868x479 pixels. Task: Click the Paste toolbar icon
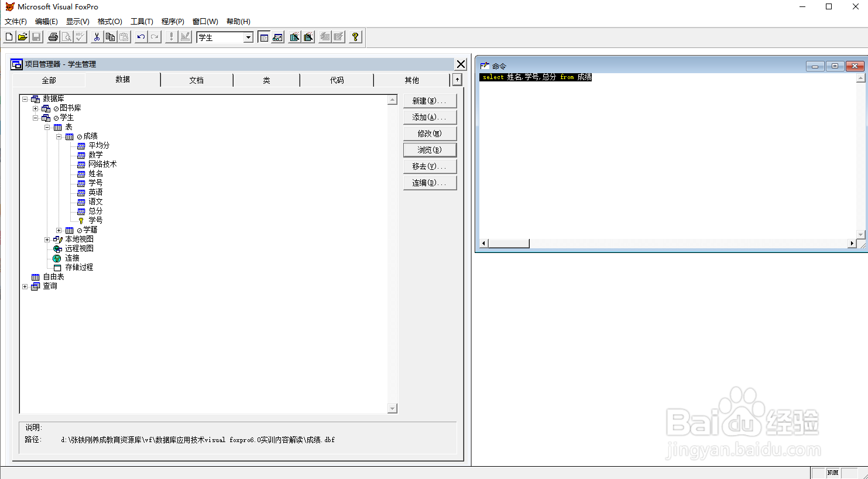[123, 37]
